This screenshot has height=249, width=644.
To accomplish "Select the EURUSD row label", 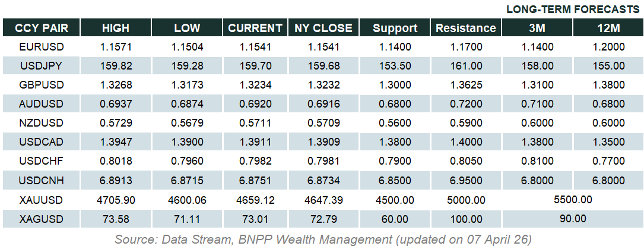I will [42, 46].
